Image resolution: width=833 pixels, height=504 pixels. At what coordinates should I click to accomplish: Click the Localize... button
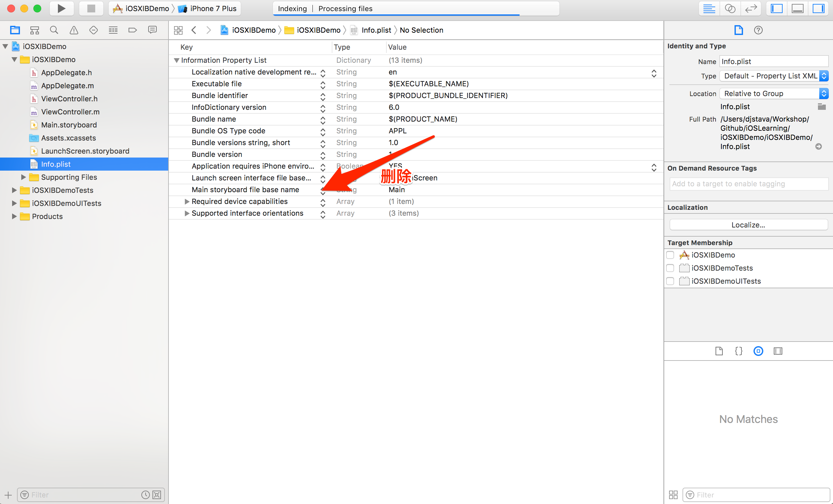pyautogui.click(x=748, y=225)
